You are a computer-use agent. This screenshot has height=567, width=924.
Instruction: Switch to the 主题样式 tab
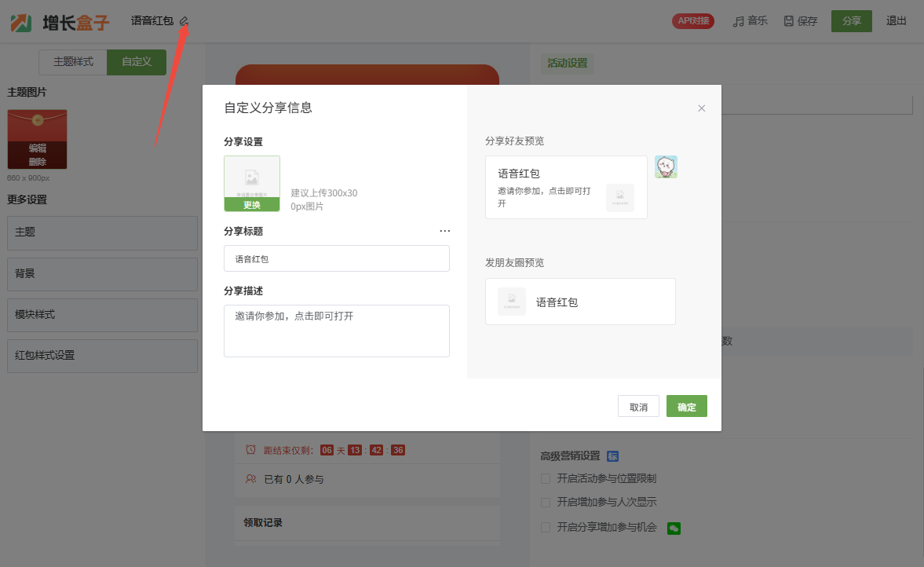[73, 62]
